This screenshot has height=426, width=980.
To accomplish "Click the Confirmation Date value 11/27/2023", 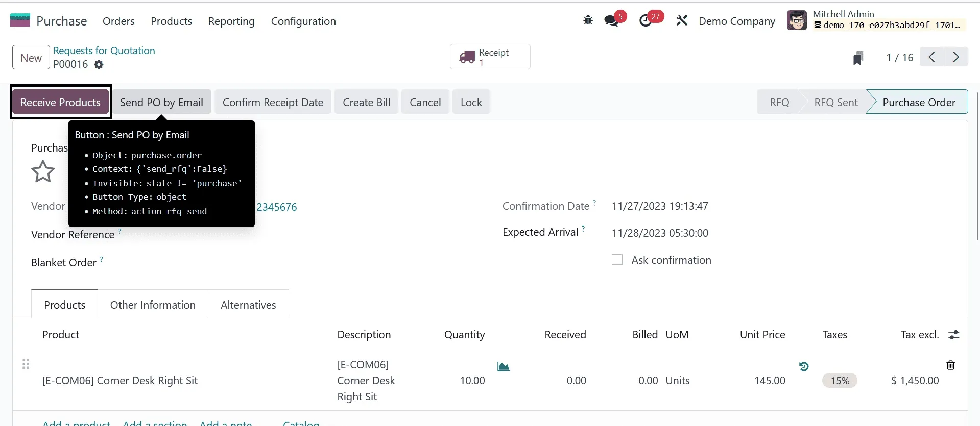I will click(x=660, y=206).
